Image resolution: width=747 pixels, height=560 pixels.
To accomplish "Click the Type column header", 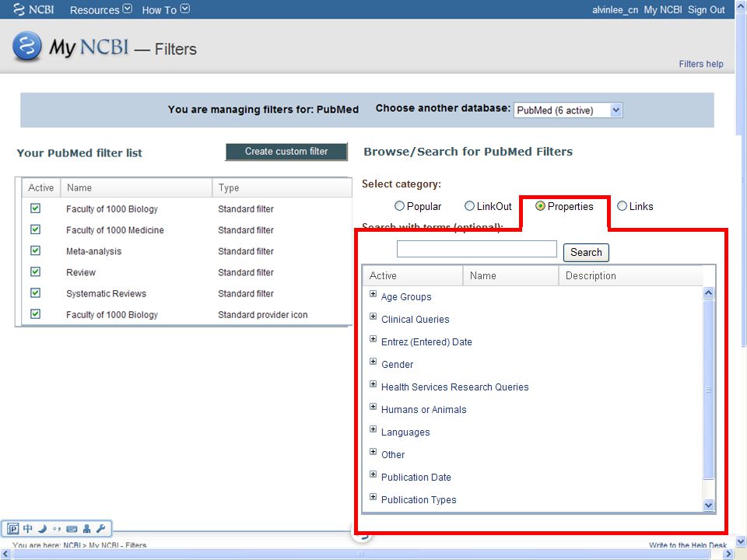I will [282, 187].
